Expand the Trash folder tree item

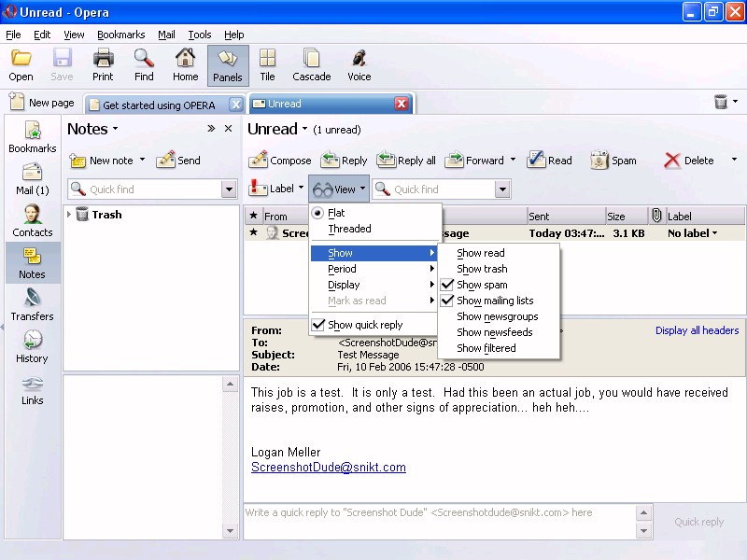(69, 215)
